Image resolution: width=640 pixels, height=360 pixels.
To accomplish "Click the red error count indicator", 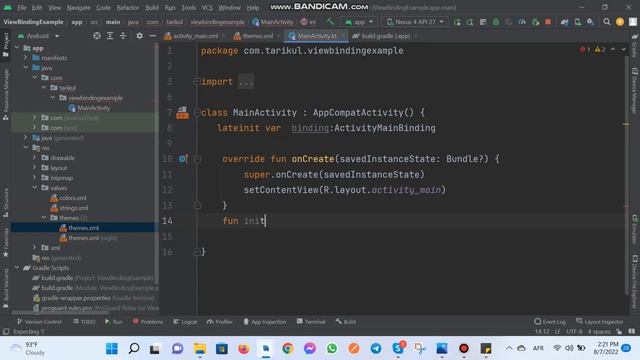I will click(x=585, y=49).
